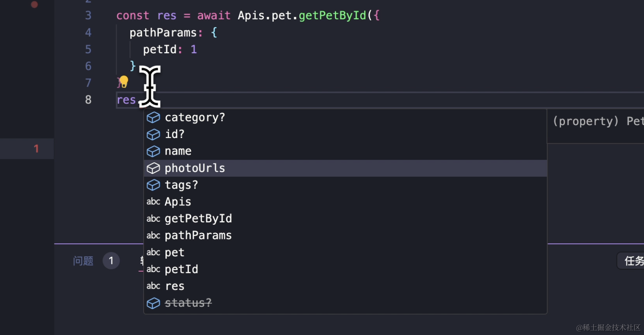
Task: Click the abc icon beside Apis
Action: pyautogui.click(x=153, y=202)
